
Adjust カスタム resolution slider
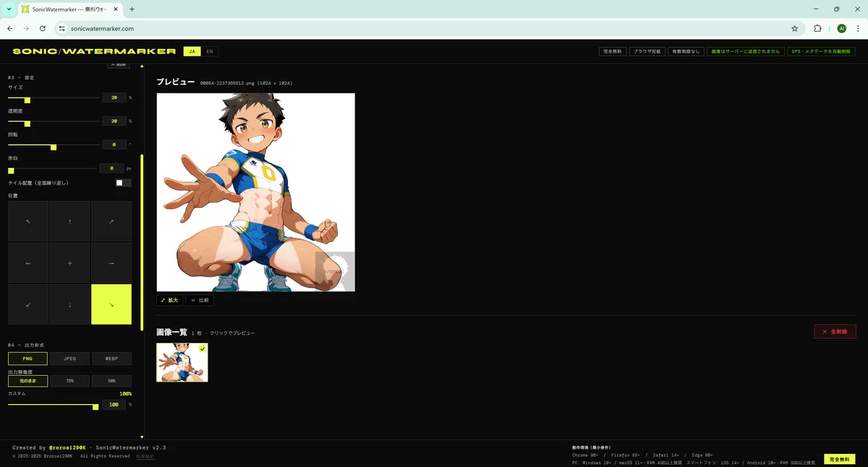(x=54, y=406)
